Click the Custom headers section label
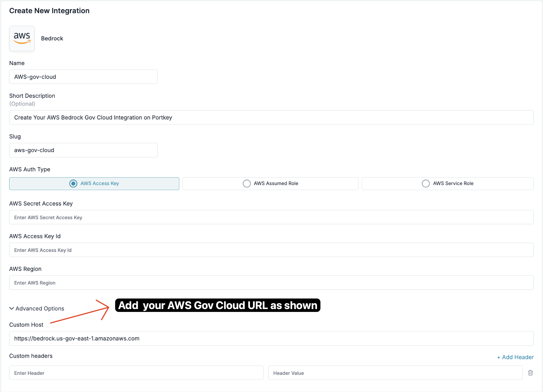The width and height of the screenshot is (543, 392). (31, 356)
